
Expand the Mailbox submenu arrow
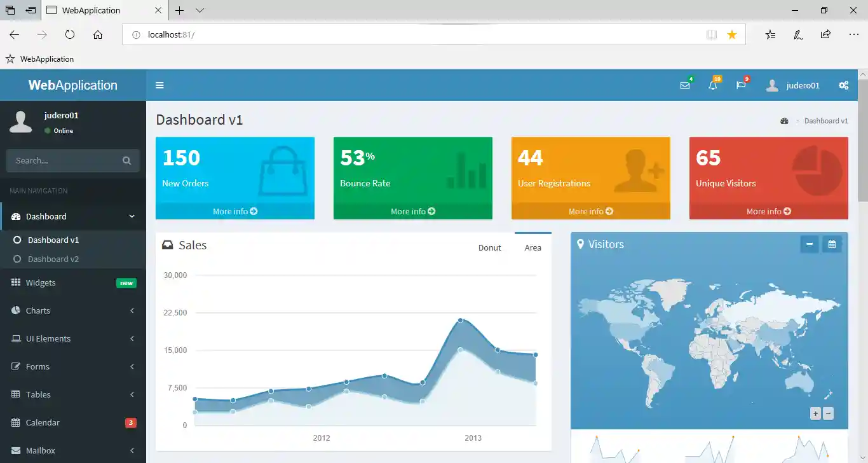132,450
